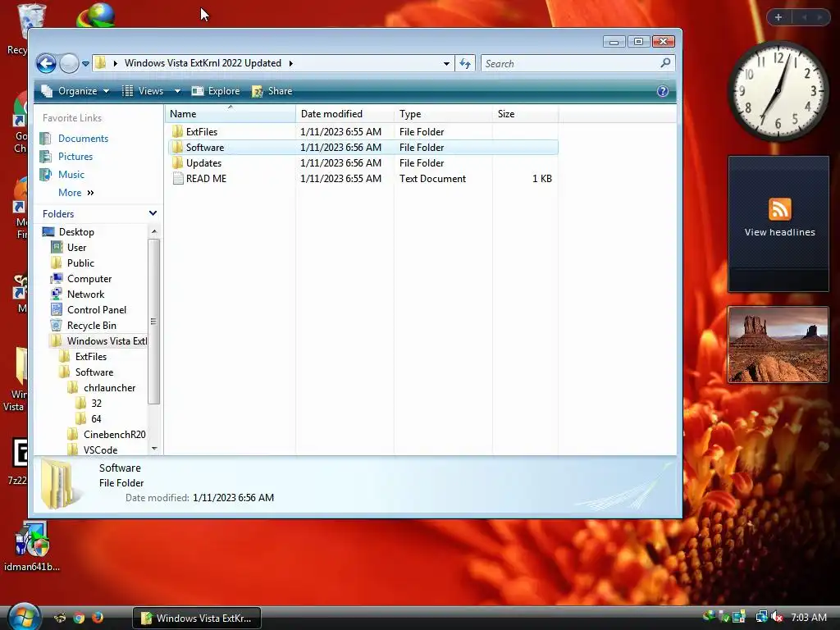Click the desert slideshow gadget picture

click(778, 345)
